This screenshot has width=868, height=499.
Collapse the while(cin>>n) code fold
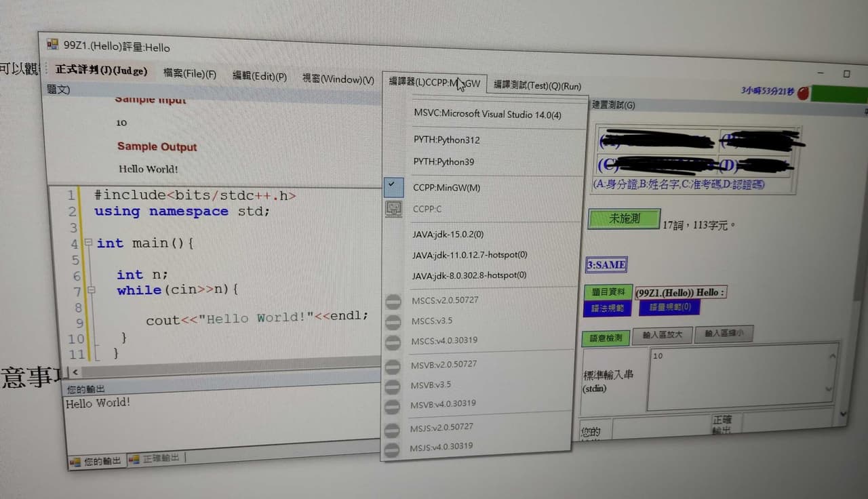pyautogui.click(x=90, y=291)
